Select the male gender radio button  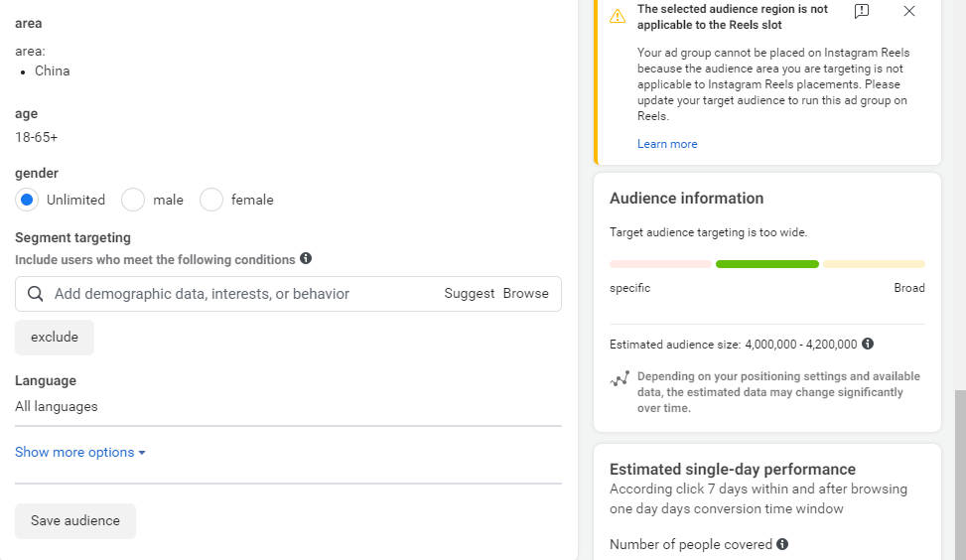133,200
